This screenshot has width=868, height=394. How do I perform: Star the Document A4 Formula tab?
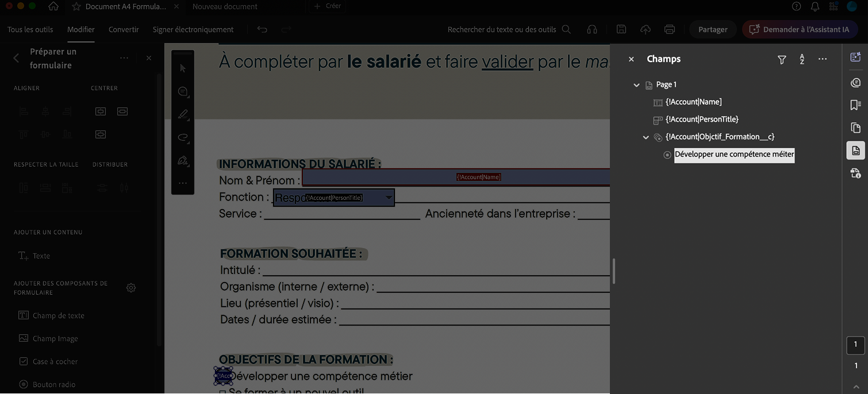[76, 6]
